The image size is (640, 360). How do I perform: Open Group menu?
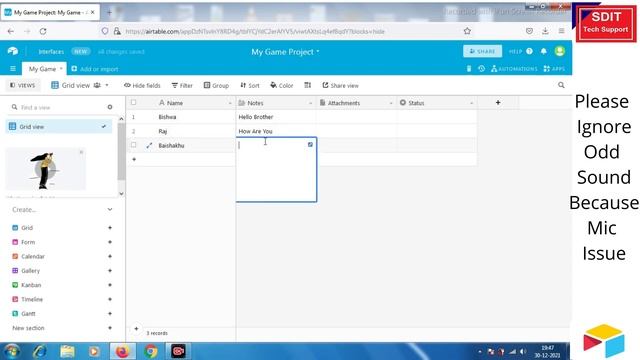pyautogui.click(x=216, y=85)
